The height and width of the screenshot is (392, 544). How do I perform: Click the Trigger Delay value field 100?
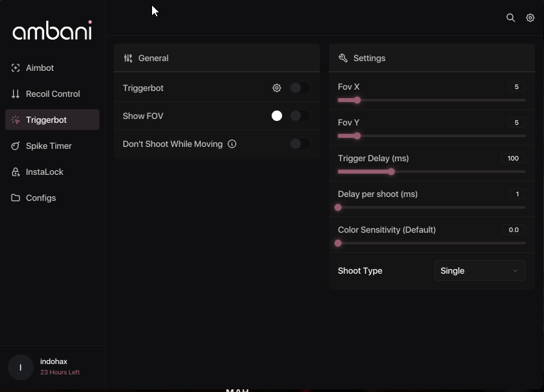click(513, 158)
